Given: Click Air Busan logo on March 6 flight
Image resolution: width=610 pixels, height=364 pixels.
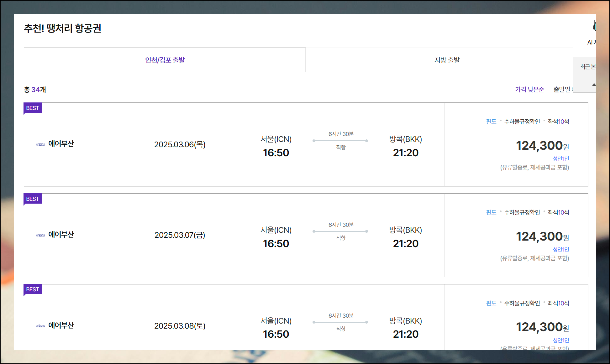Looking at the screenshot, I should coord(40,144).
